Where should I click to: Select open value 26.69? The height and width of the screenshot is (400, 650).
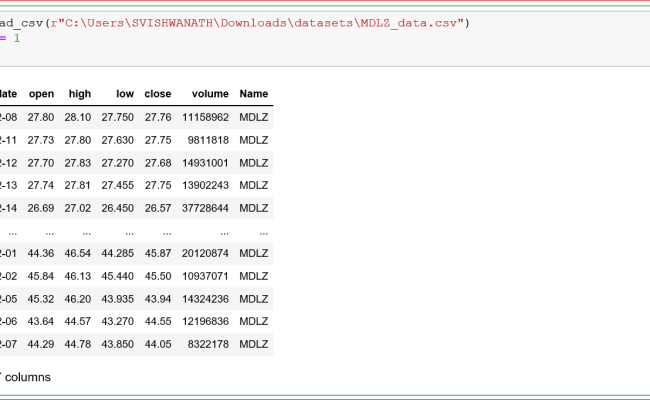click(x=41, y=208)
